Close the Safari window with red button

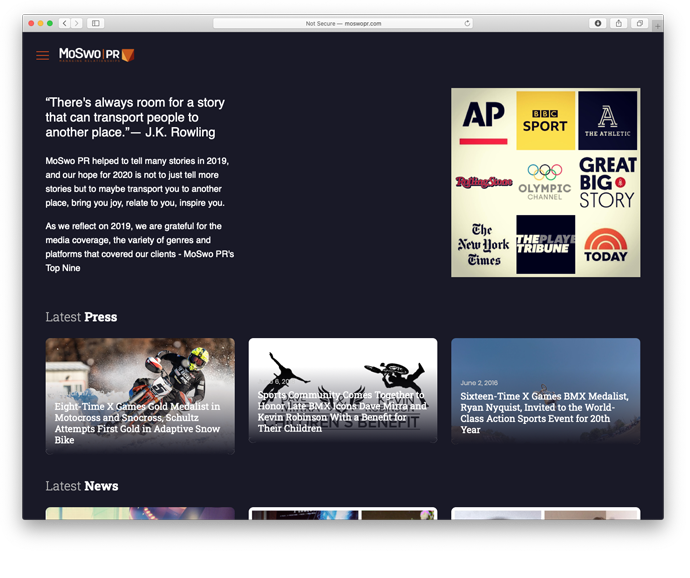click(x=31, y=23)
